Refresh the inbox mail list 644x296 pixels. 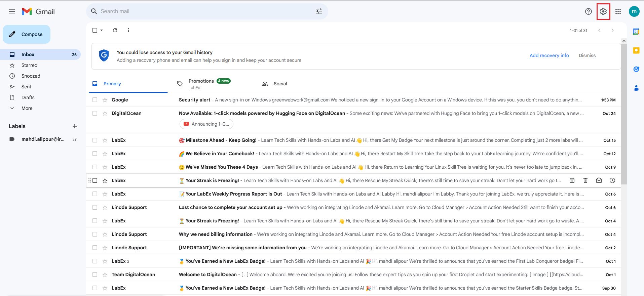pos(115,30)
